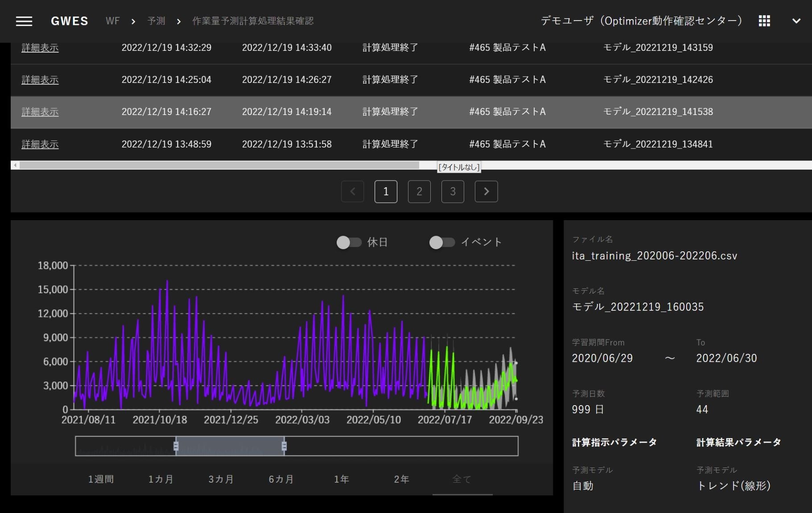Go to next page with the arrow icon
The width and height of the screenshot is (812, 513).
[x=486, y=191]
